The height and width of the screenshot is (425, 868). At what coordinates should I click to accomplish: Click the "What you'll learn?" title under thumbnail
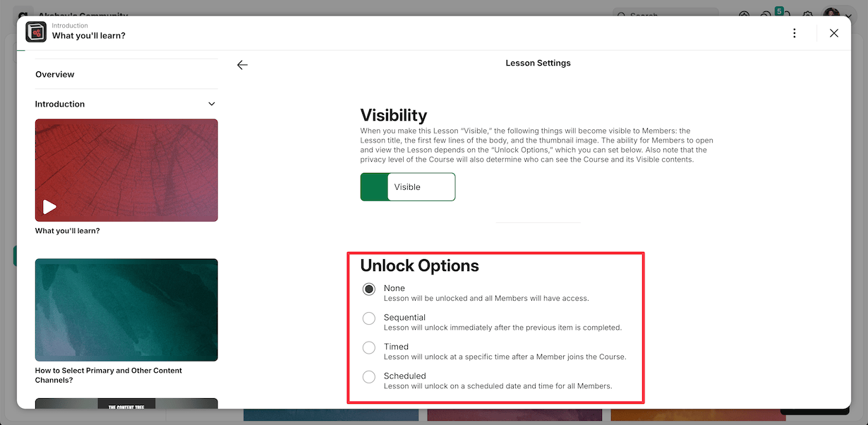68,231
